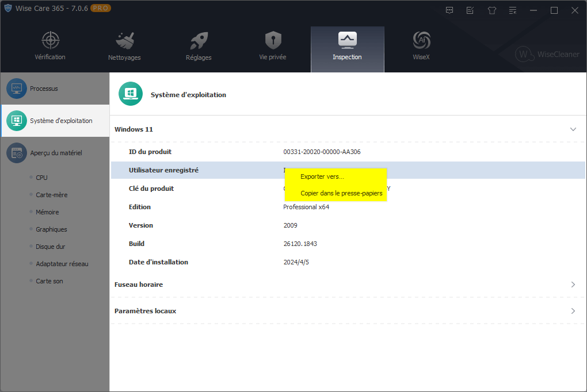Click the Fuseau horaire heading
The width and height of the screenshot is (587, 392).
(x=139, y=285)
